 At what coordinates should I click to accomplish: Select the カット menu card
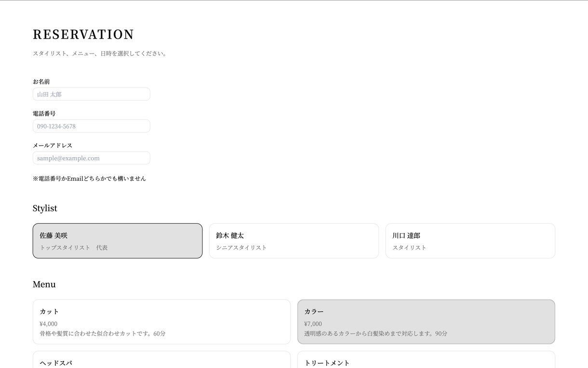(x=161, y=322)
